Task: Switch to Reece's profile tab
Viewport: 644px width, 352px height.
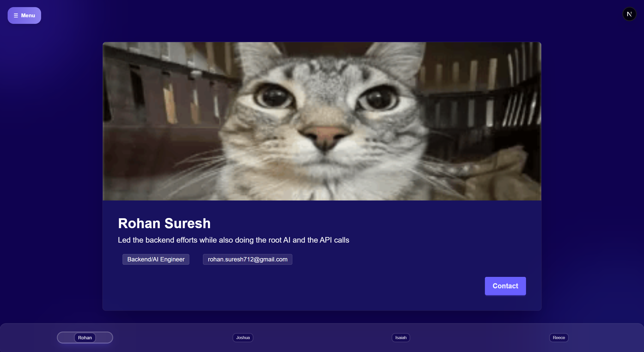Action: tap(558, 338)
